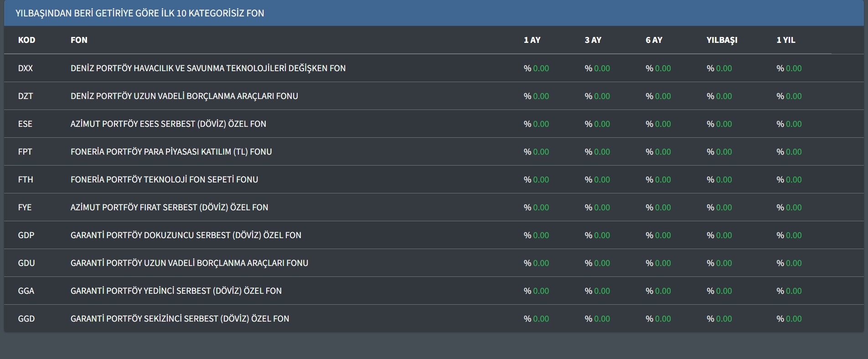Click the table title about Kategorisiz Fon
868x359 pixels.
[139, 13]
